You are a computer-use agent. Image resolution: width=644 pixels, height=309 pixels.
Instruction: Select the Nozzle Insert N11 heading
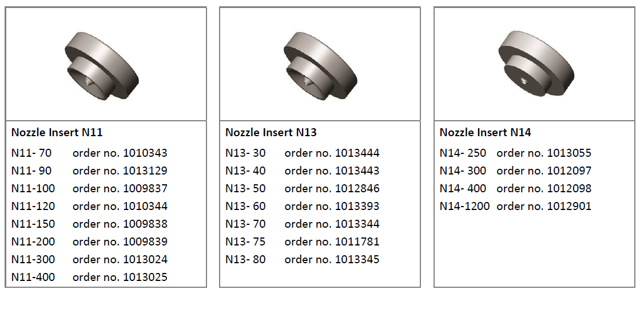click(x=57, y=132)
